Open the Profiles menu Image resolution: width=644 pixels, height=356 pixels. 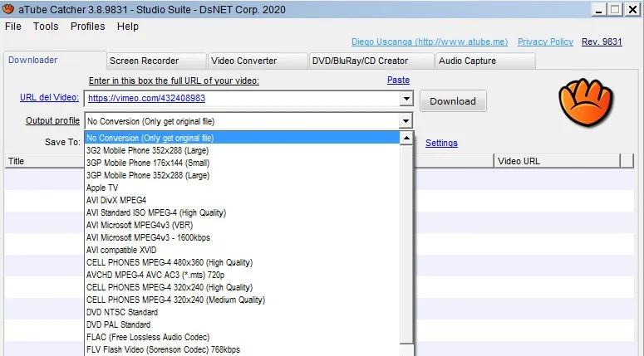point(87,27)
